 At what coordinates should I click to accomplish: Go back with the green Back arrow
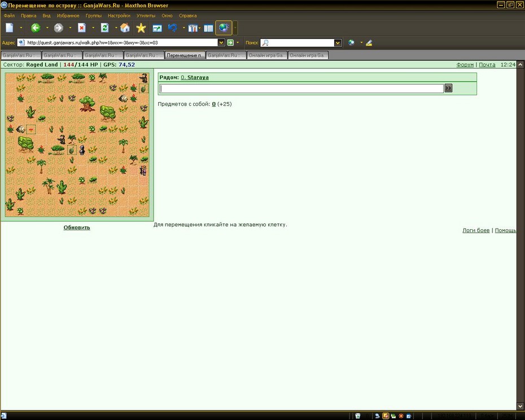(36, 28)
